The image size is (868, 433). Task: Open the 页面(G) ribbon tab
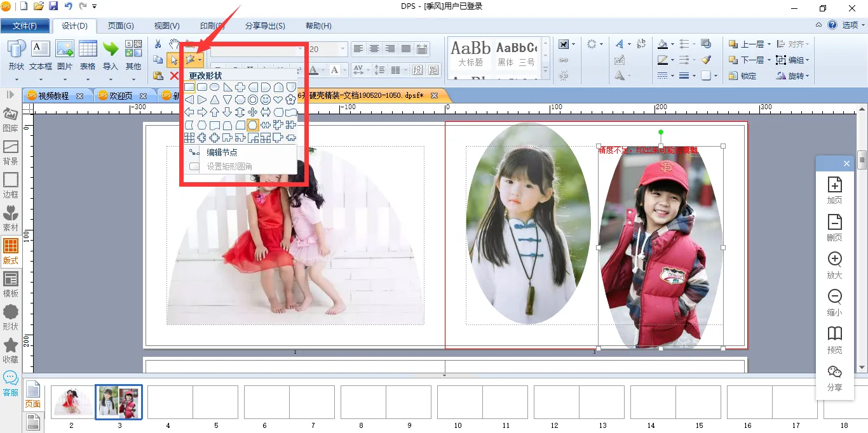[x=121, y=26]
